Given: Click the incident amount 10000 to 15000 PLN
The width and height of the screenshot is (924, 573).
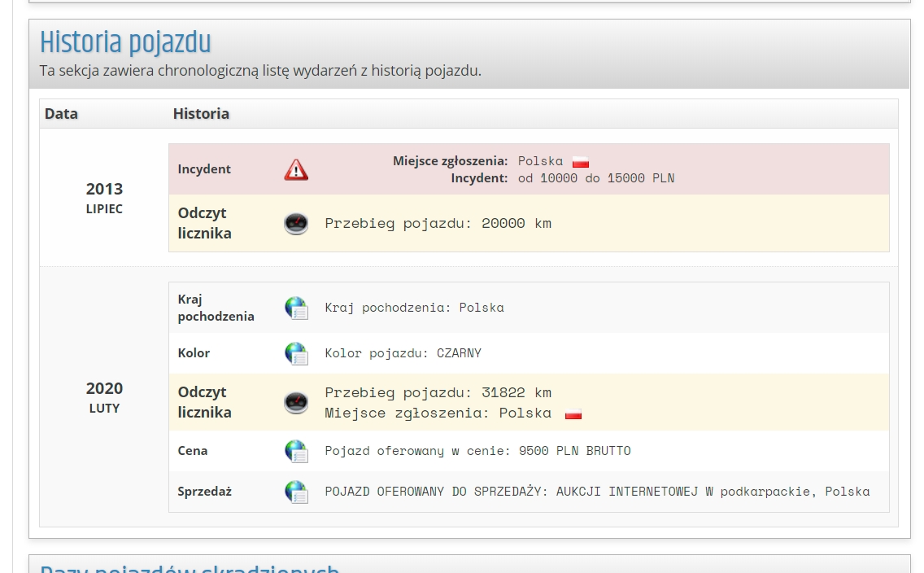Looking at the screenshot, I should pyautogui.click(x=595, y=177).
